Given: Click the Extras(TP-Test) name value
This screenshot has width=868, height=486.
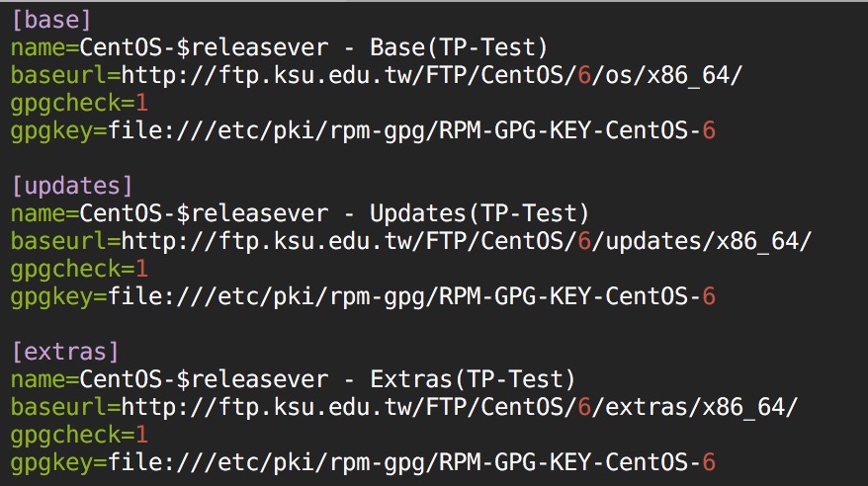Looking at the screenshot, I should [473, 380].
